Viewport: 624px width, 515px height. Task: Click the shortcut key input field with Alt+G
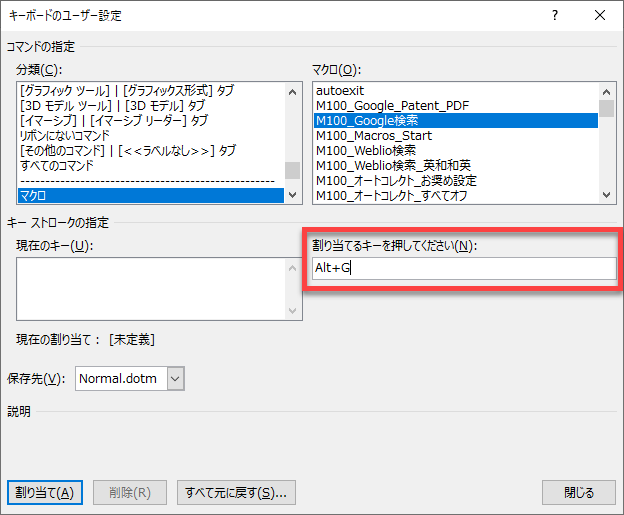[x=461, y=268]
